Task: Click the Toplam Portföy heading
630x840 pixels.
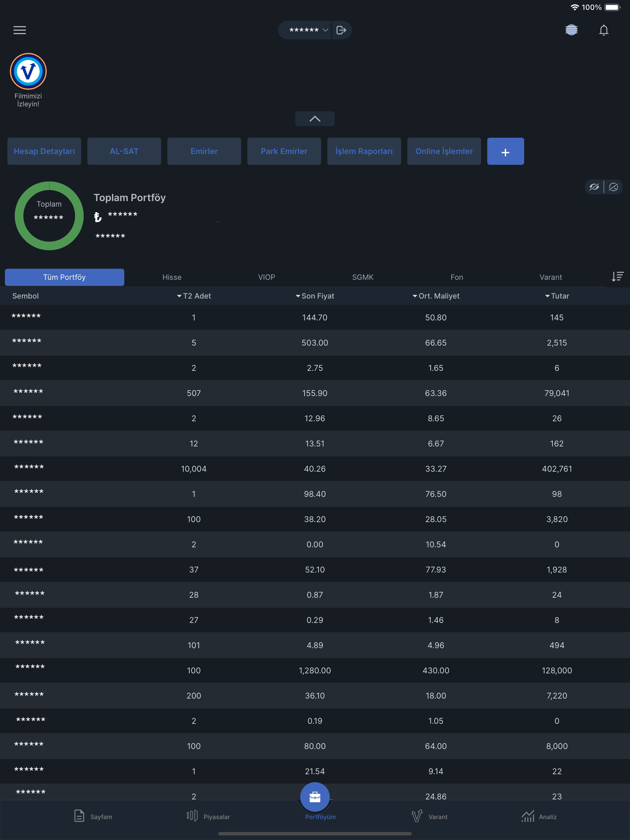Action: tap(130, 198)
